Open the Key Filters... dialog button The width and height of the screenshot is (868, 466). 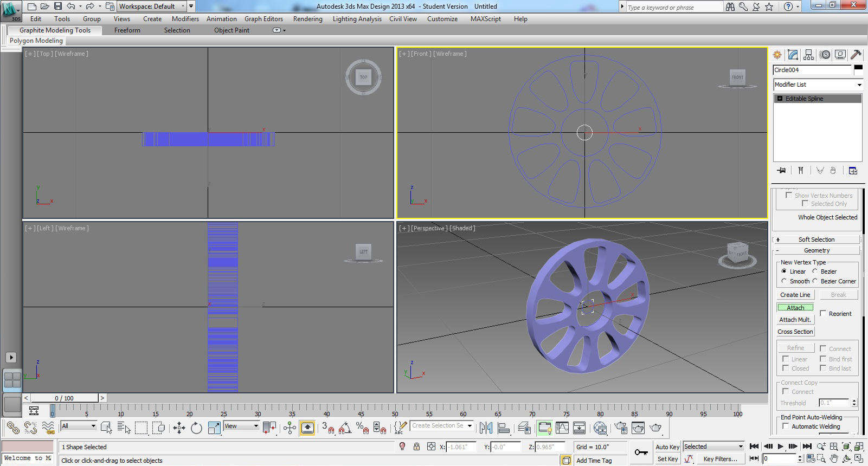click(x=720, y=459)
